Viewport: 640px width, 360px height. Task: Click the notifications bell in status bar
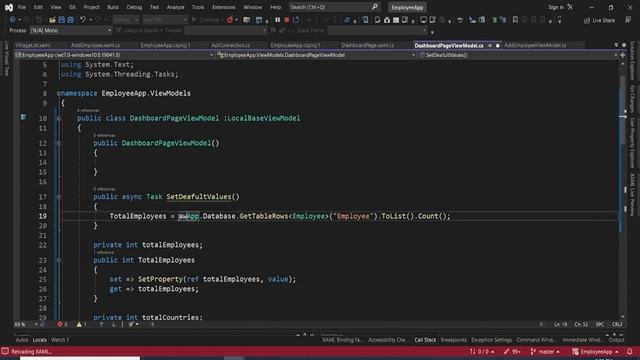click(x=630, y=351)
